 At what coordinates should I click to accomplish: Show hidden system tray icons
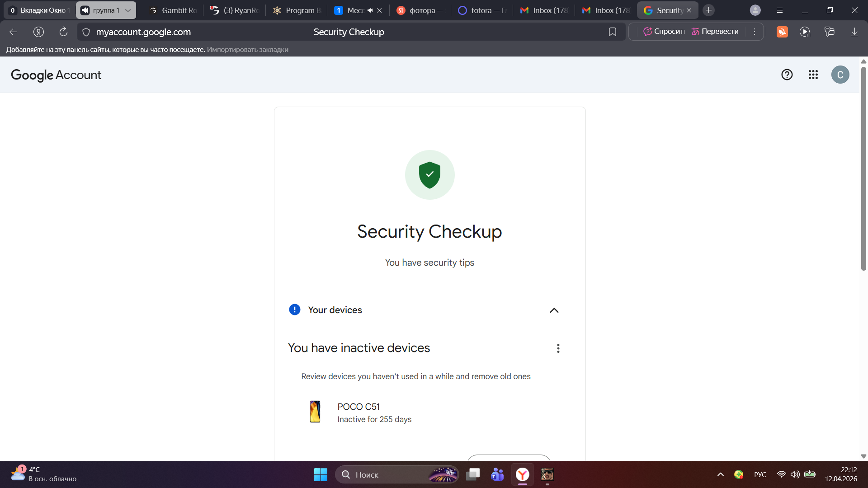tap(720, 474)
